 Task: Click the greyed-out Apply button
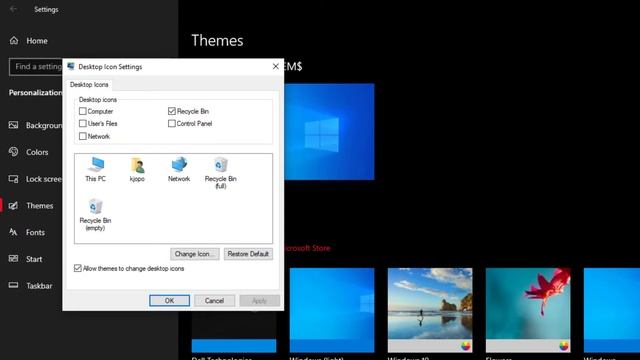pos(259,301)
